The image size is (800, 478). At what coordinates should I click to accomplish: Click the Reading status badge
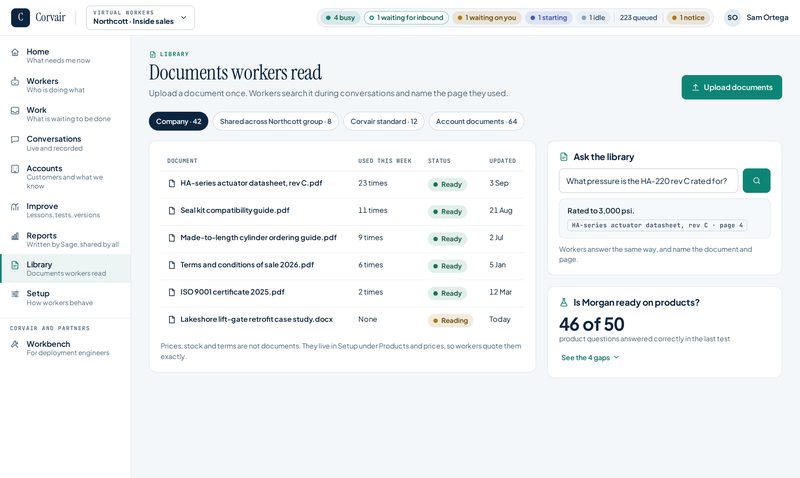[x=451, y=320]
